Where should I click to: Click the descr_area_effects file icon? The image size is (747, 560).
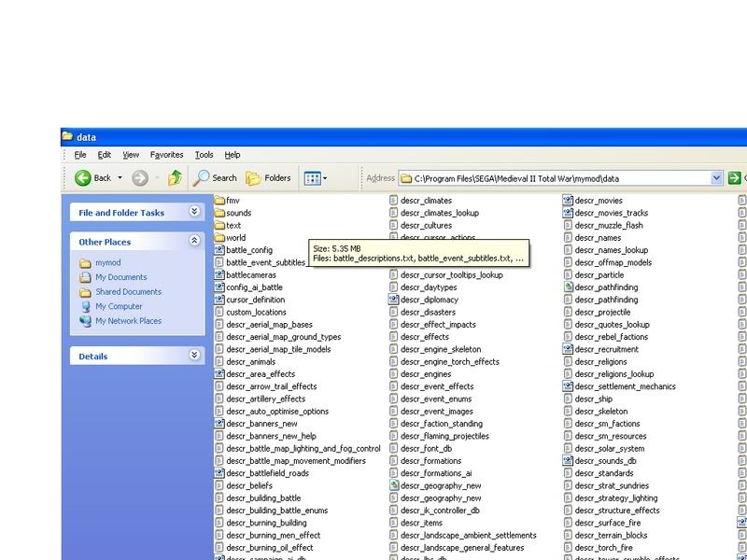point(219,374)
